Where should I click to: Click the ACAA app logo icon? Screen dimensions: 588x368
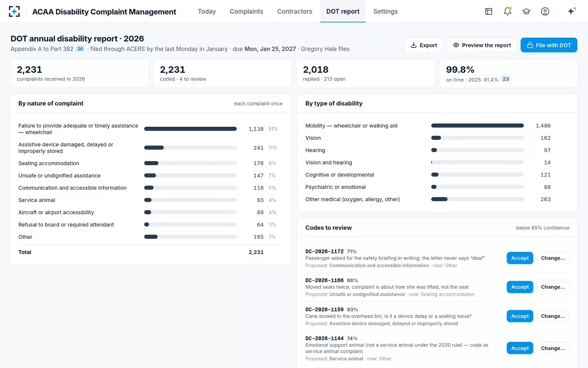click(14, 11)
